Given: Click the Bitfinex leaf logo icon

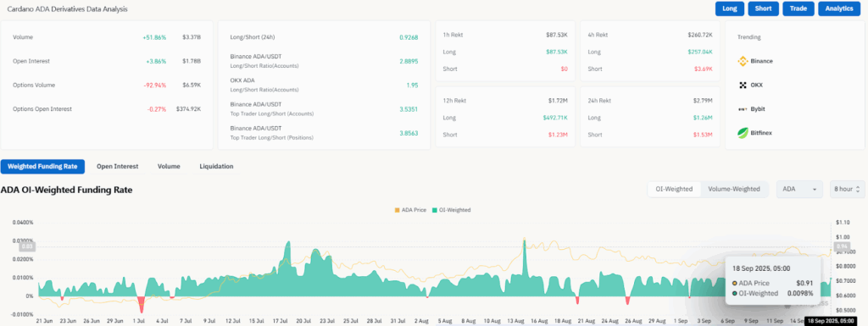Looking at the screenshot, I should tap(743, 133).
